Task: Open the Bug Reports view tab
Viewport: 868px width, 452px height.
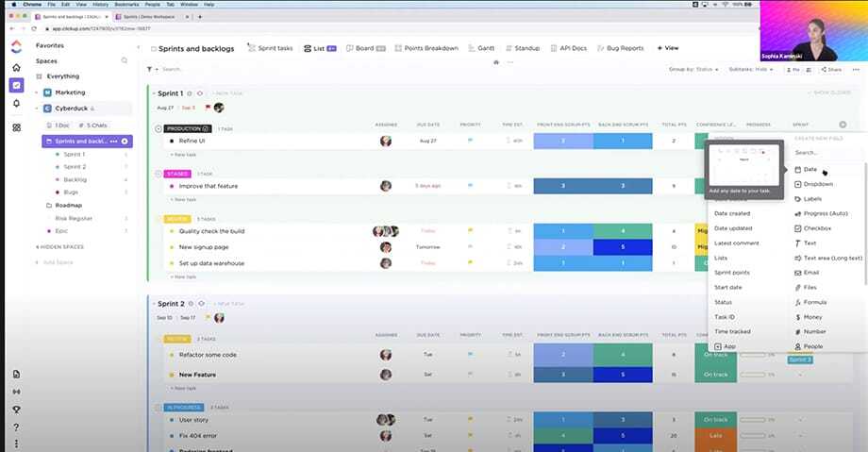Action: [621, 48]
